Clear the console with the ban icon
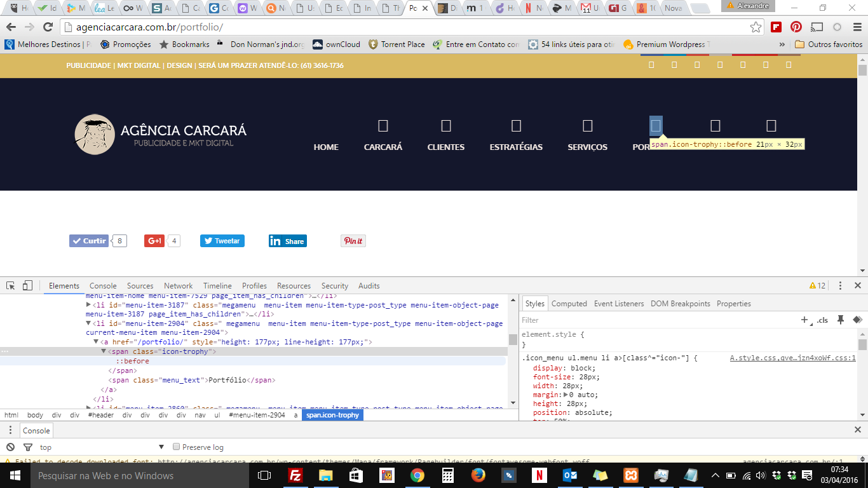The image size is (868, 488). (x=11, y=447)
